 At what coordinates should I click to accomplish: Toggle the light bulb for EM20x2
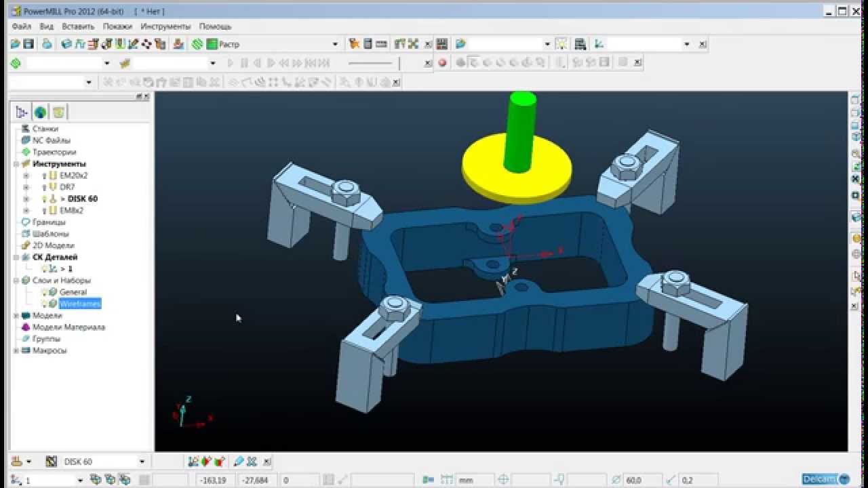[x=44, y=176]
